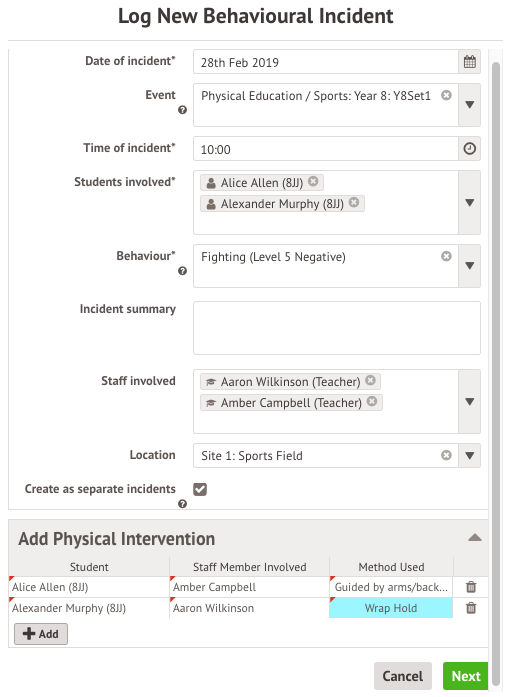Click into the Incident summary text box
Image resolution: width=510 pixels, height=697 pixels.
[x=337, y=328]
